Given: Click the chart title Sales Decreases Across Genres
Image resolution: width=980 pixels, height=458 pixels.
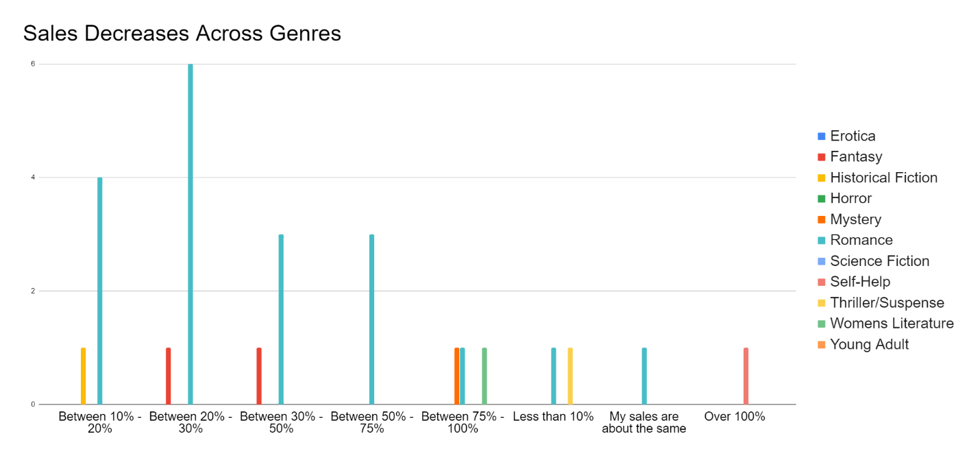Looking at the screenshot, I should tap(182, 33).
